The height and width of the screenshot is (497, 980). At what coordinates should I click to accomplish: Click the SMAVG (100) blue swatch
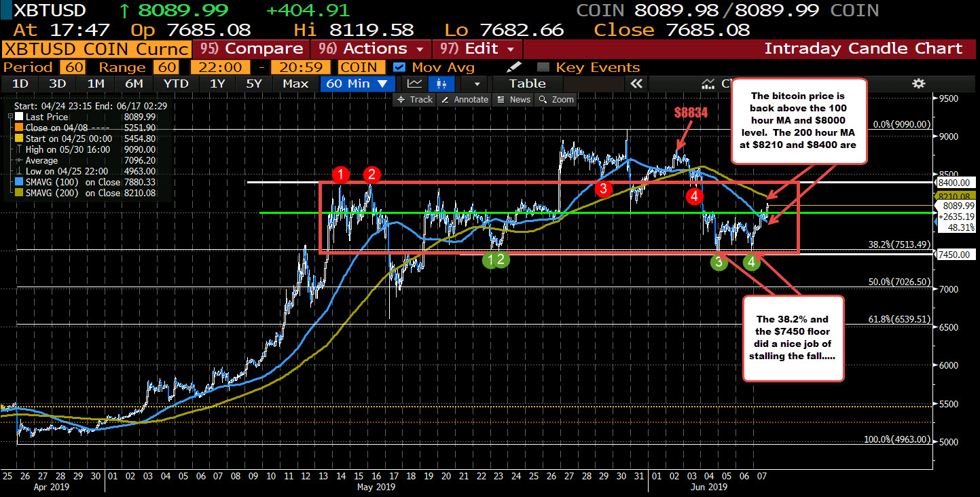click(x=18, y=182)
